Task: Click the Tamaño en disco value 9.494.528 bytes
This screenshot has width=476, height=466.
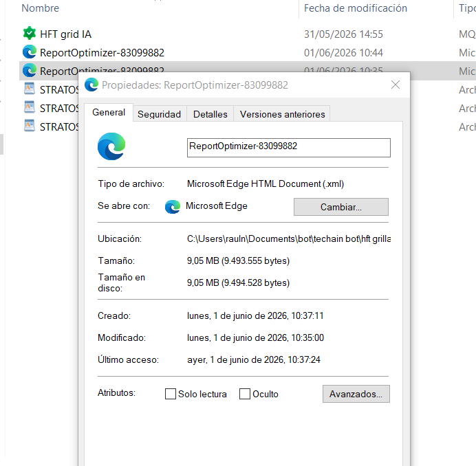Action: tap(238, 282)
